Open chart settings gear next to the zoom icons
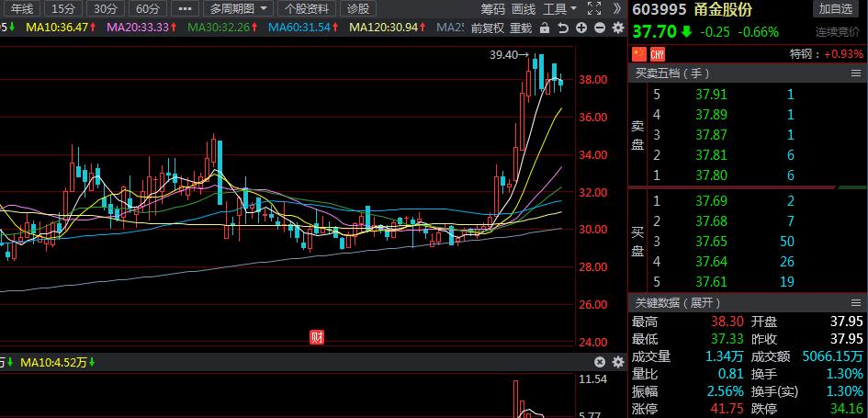 [x=618, y=28]
